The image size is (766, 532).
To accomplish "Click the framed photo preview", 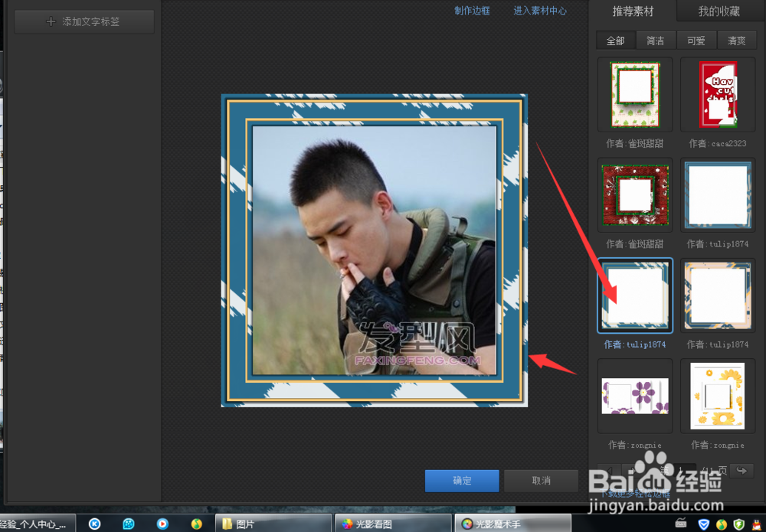I will [375, 250].
